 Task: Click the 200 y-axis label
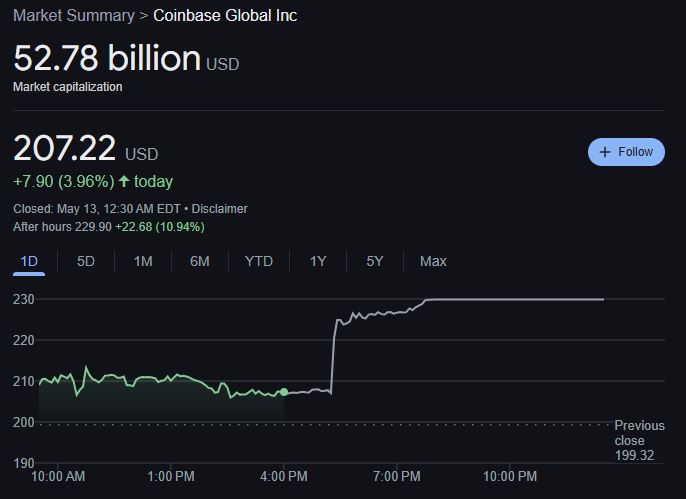pos(24,422)
